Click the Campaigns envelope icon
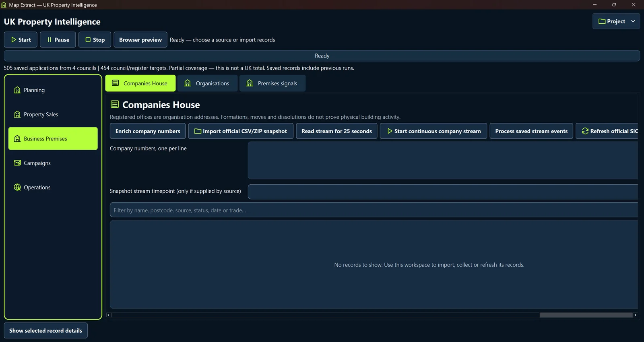This screenshot has width=644, height=342. coord(17,163)
